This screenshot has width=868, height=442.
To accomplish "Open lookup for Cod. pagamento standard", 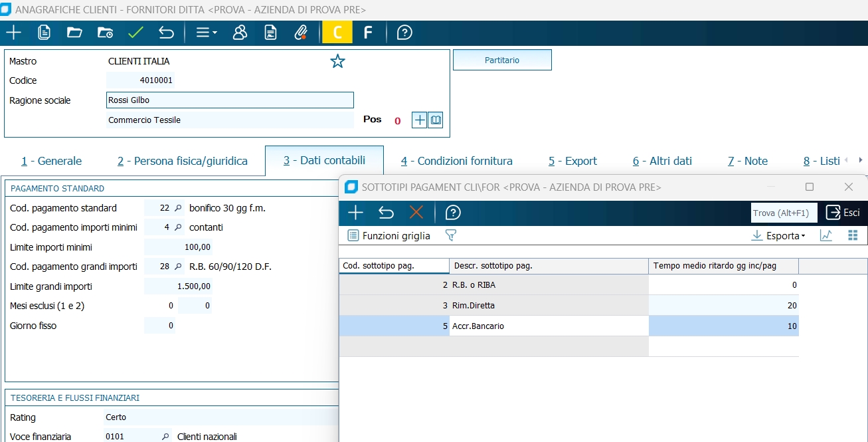I will point(177,208).
